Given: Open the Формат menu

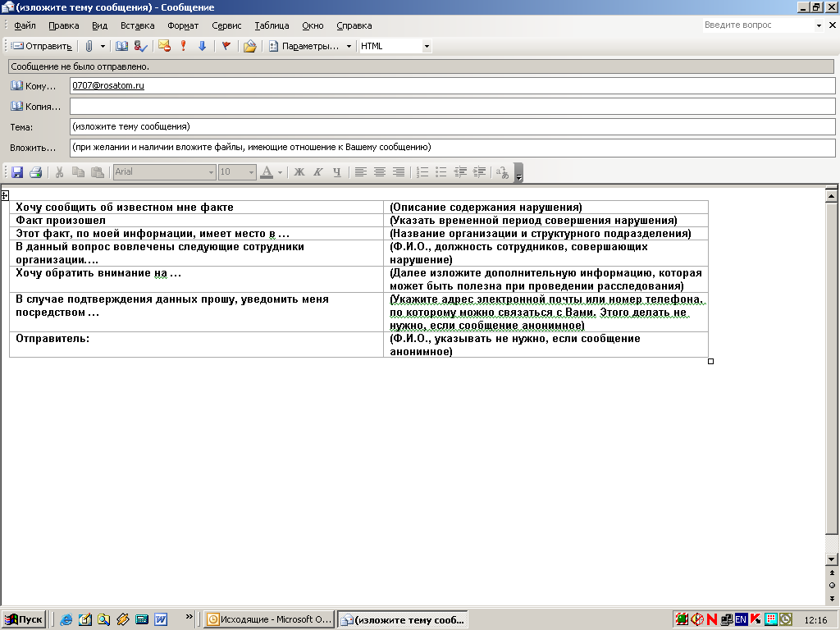Looking at the screenshot, I should [x=183, y=25].
